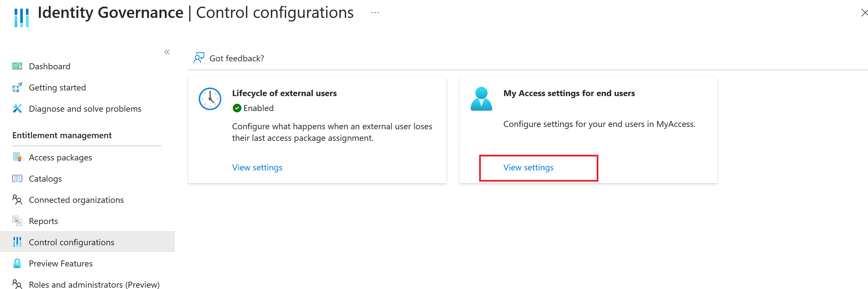Click the My Access user avatar icon
868x289 pixels.
(481, 99)
